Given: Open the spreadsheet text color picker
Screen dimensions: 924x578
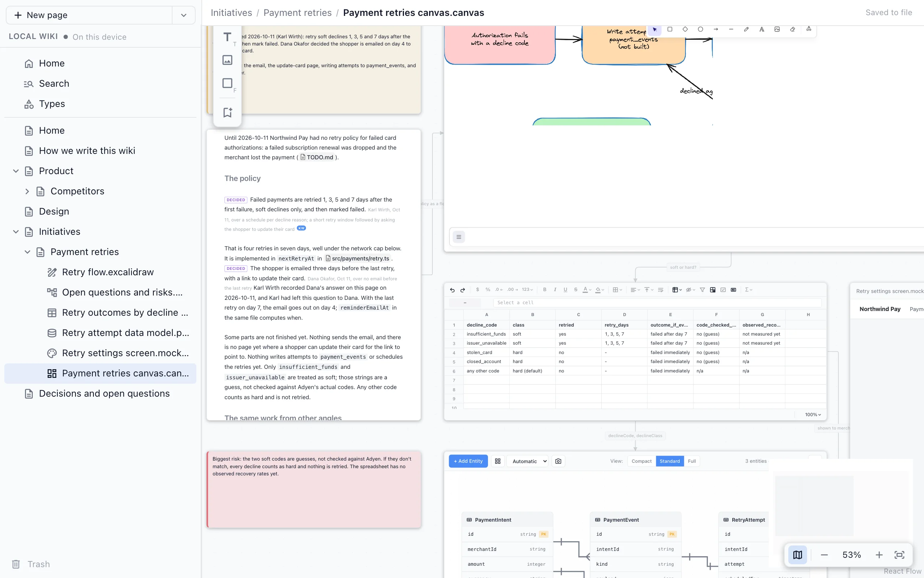Looking at the screenshot, I should (587, 290).
